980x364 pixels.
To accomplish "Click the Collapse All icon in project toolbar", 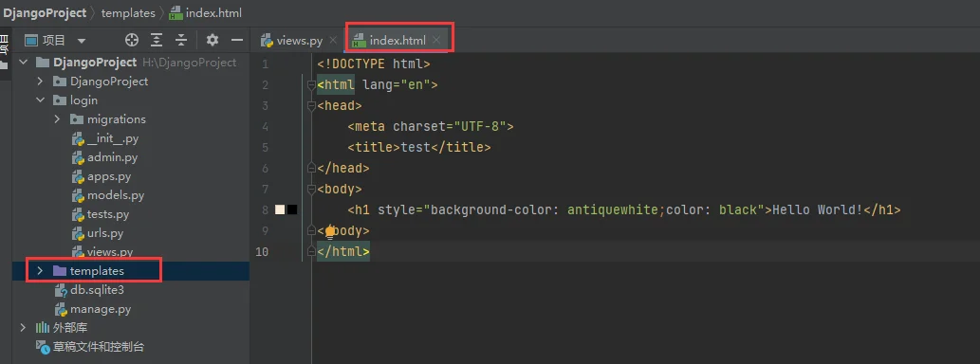I will (x=181, y=41).
